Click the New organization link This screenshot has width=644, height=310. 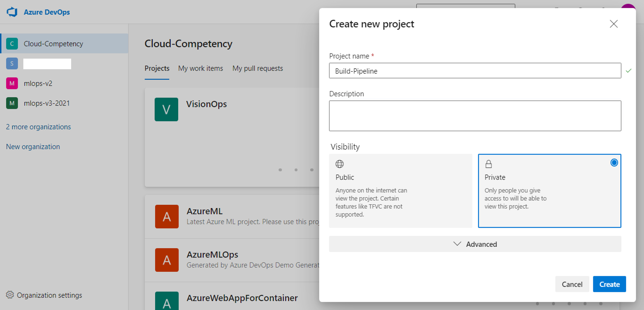[x=33, y=147]
